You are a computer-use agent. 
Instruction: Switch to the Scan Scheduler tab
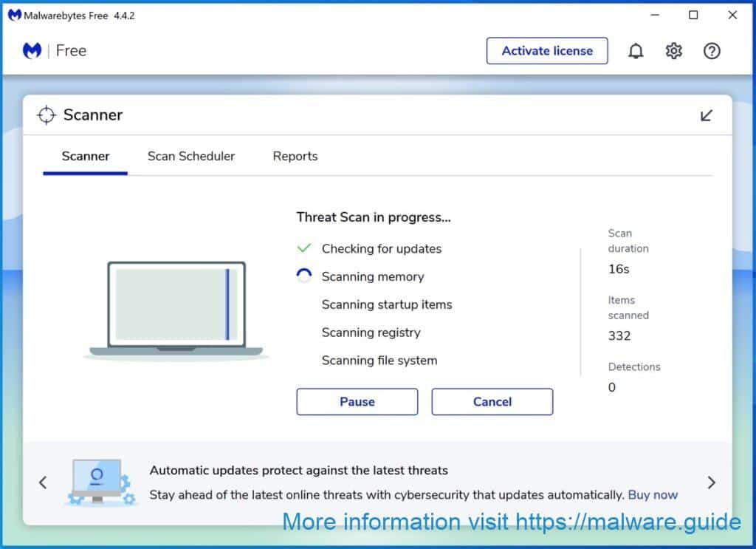pos(190,156)
